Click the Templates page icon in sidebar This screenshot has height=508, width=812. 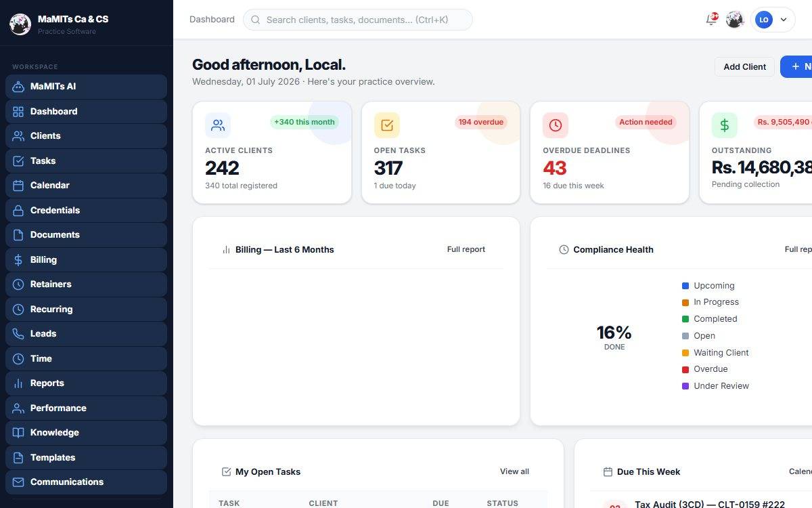tap(18, 458)
